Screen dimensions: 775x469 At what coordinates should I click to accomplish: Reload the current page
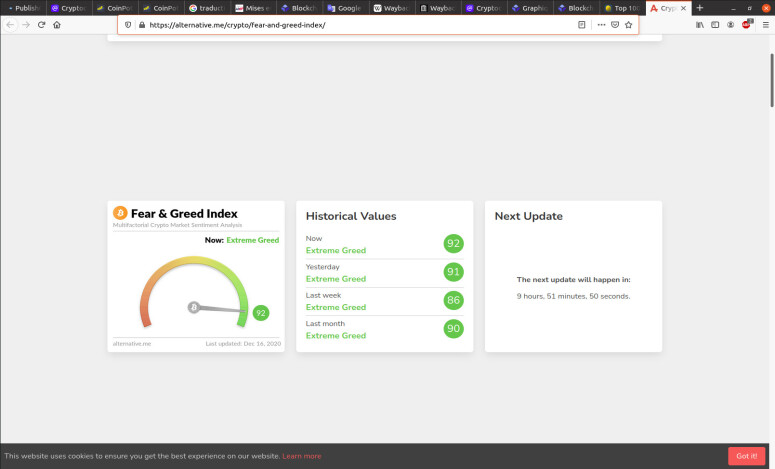(x=42, y=25)
